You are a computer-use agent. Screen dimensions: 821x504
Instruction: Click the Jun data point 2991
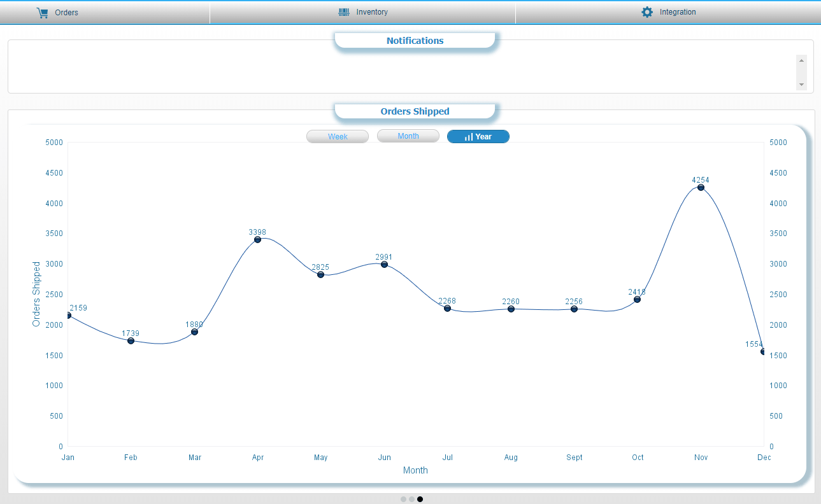coord(384,265)
